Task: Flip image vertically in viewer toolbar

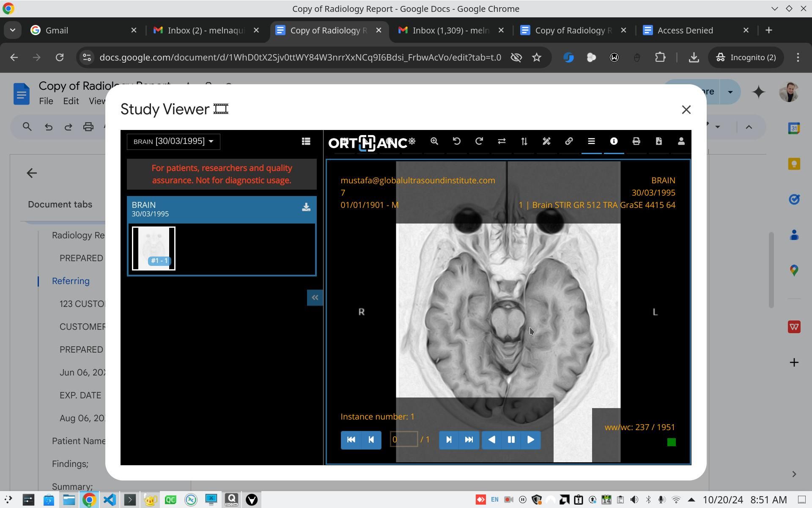Action: click(x=524, y=141)
